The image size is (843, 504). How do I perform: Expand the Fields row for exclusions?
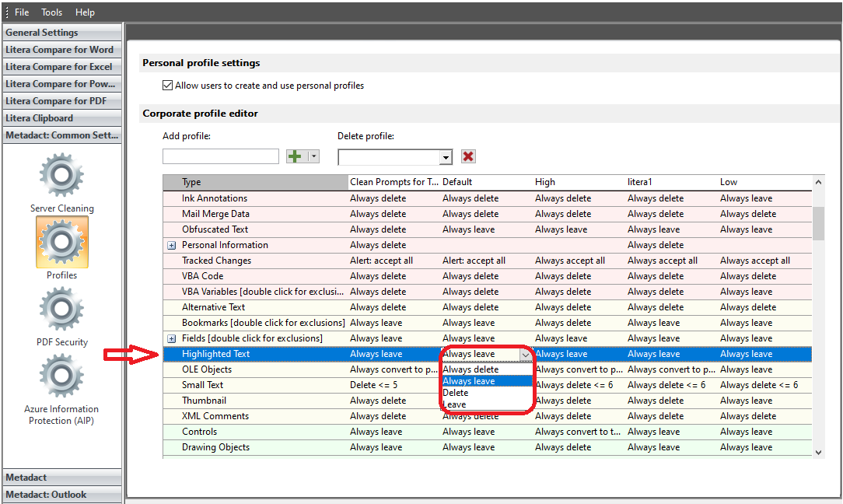171,338
